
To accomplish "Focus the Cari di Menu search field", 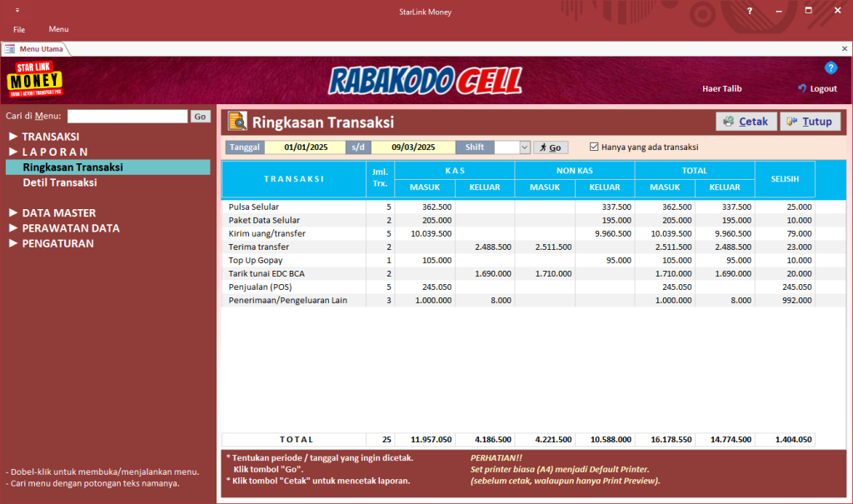I will pos(127,117).
